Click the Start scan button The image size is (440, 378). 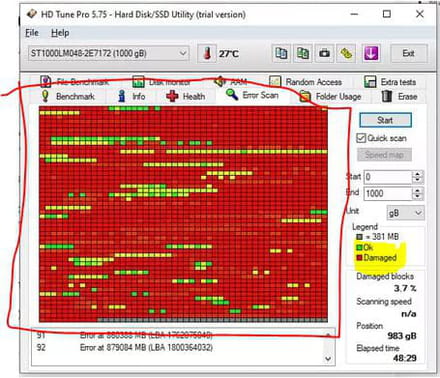[x=385, y=120]
